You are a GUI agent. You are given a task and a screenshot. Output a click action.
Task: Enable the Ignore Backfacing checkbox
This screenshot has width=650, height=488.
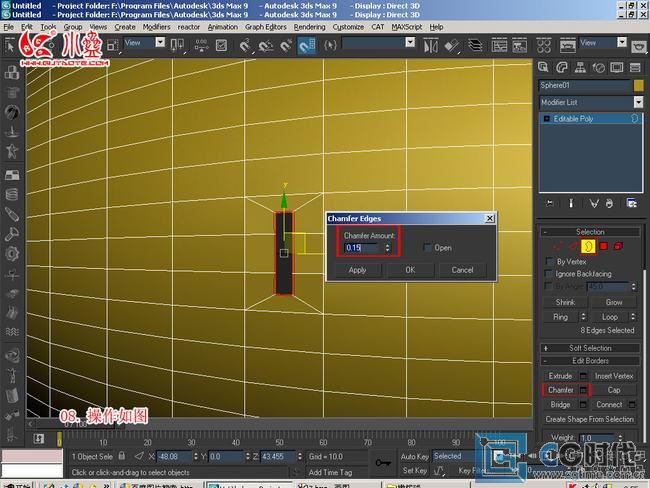coord(548,274)
